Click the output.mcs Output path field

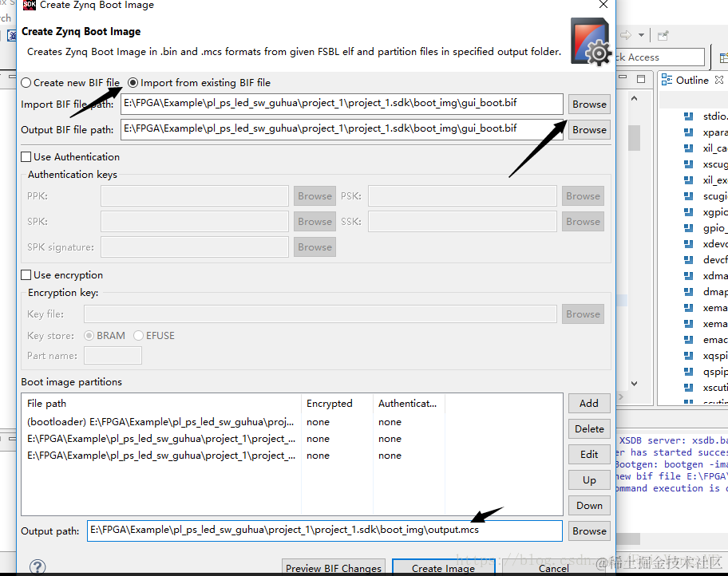tap(325, 531)
